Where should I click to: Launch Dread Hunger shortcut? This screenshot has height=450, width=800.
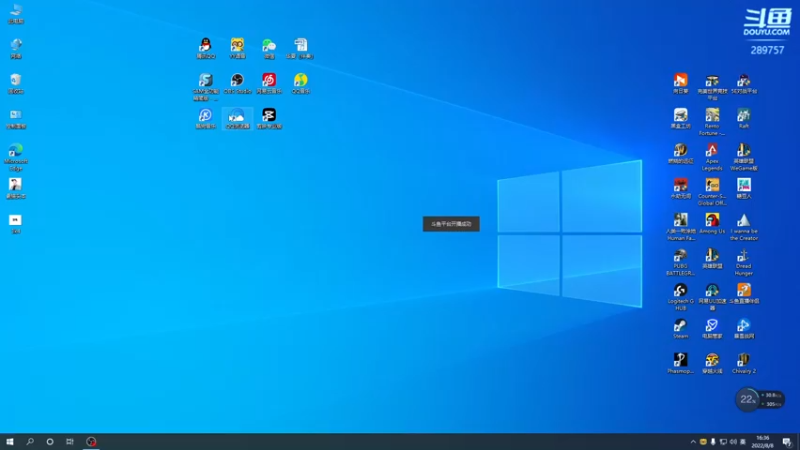point(744,262)
